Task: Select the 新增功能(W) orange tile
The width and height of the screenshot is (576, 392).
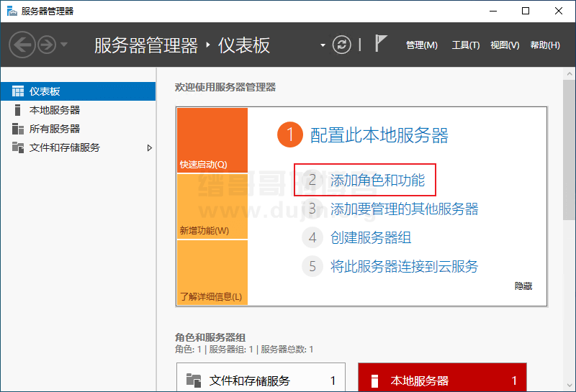Action: (212, 206)
